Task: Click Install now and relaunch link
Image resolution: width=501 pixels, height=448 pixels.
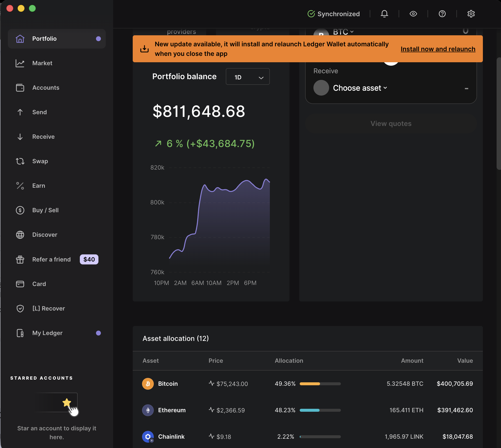Action: point(438,49)
